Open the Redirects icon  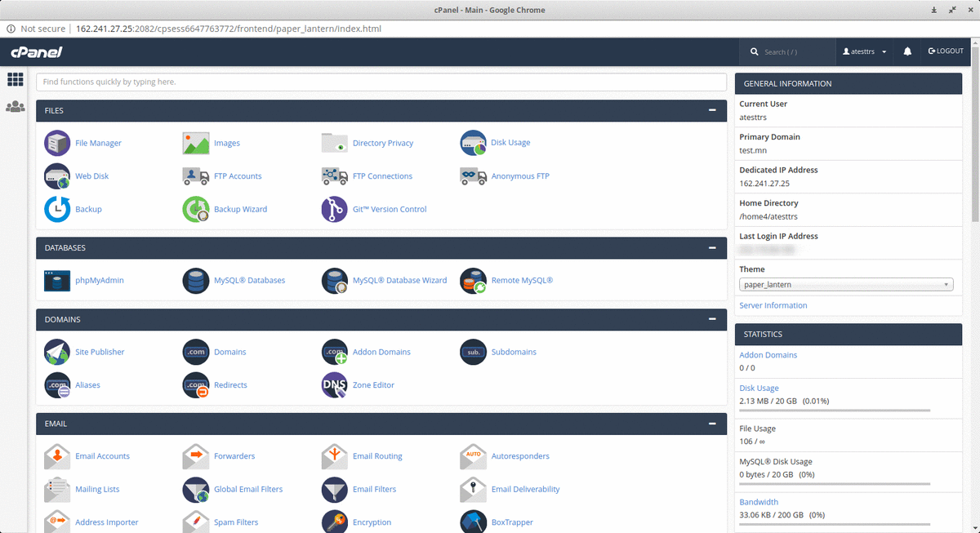[196, 385]
